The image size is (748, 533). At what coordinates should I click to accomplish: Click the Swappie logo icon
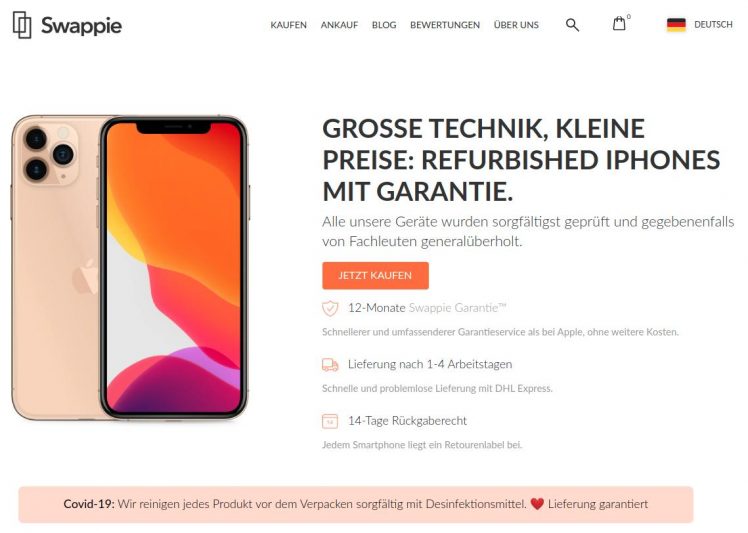(x=22, y=25)
